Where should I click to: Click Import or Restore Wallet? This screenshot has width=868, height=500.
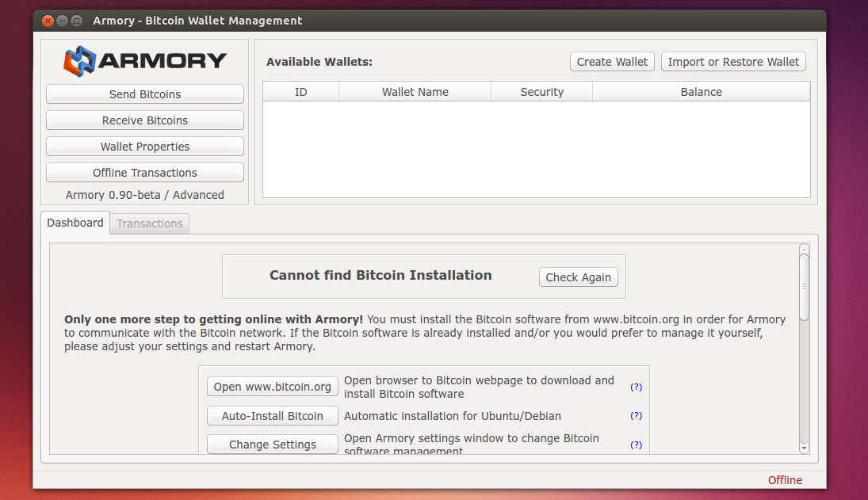[x=733, y=61]
